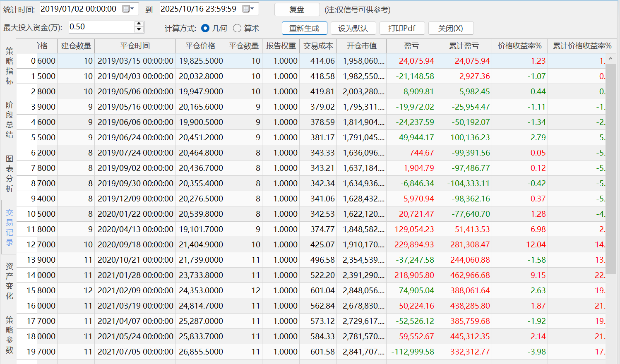Select 算术 calculation radio button
Viewport: 620px width, 364px height.
(x=237, y=28)
